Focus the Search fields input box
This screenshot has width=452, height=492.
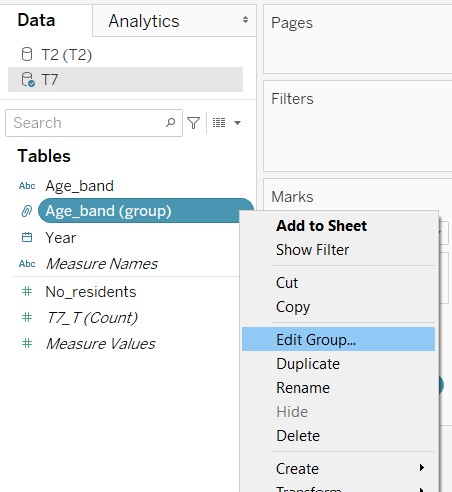[94, 123]
